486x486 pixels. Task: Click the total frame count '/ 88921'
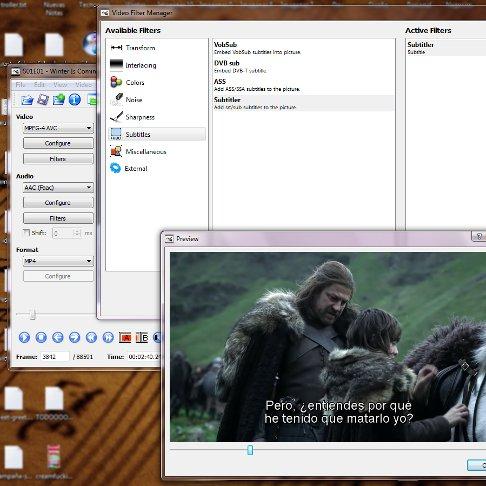[x=83, y=357]
